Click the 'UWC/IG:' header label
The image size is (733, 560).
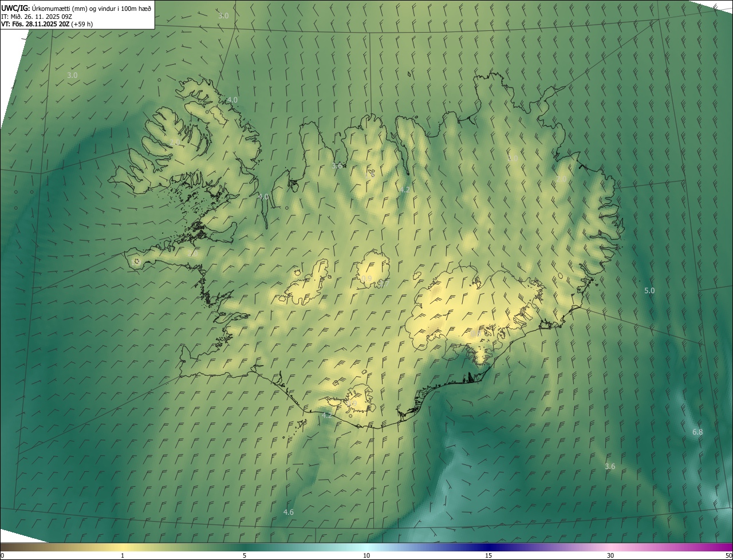tap(15, 8)
